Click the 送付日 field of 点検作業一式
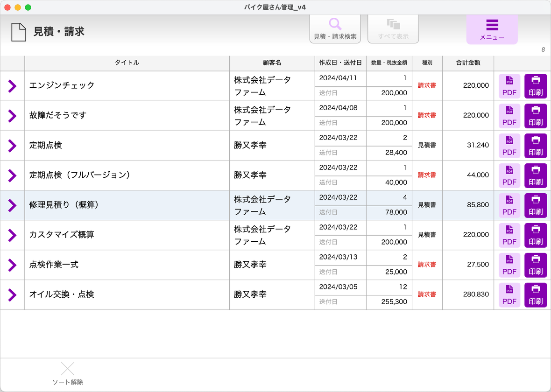 [x=340, y=272]
